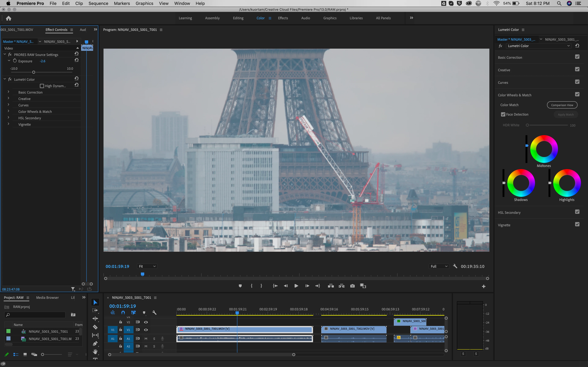Enable High Dynamic Range checkbox
Image resolution: width=588 pixels, height=367 pixels.
[42, 86]
